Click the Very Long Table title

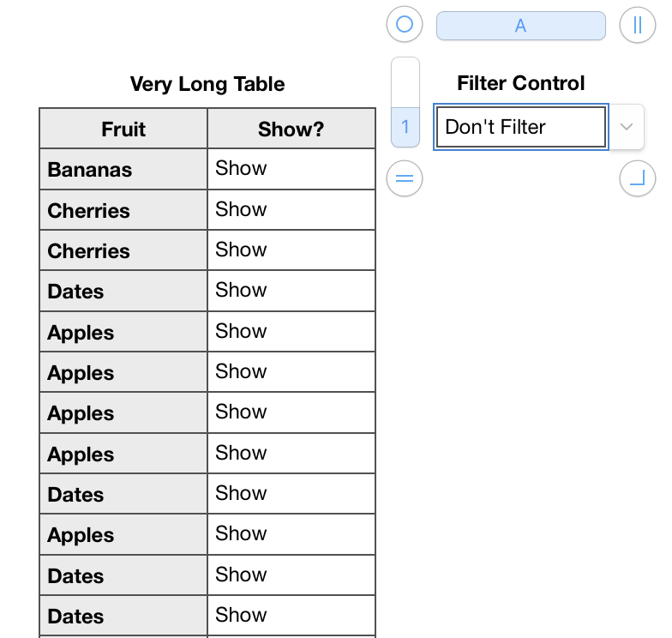(x=207, y=84)
